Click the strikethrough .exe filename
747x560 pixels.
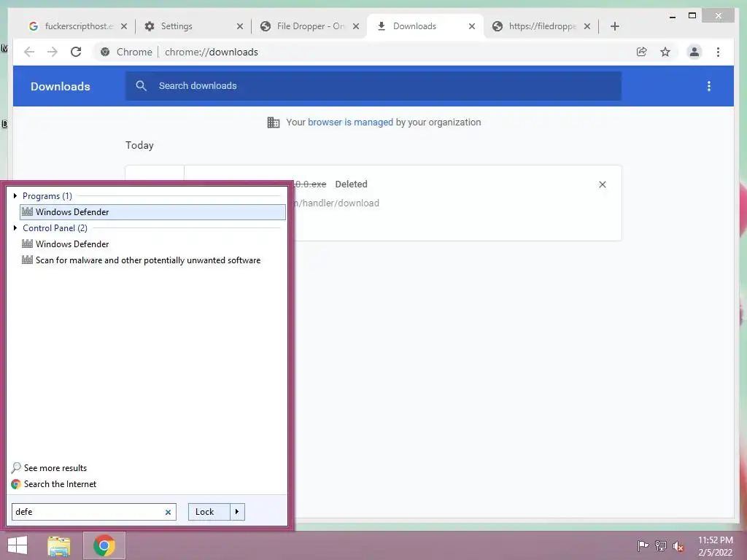[x=309, y=184]
